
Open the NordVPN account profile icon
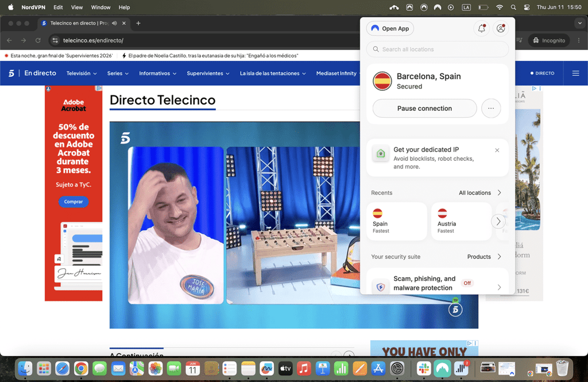coord(501,29)
